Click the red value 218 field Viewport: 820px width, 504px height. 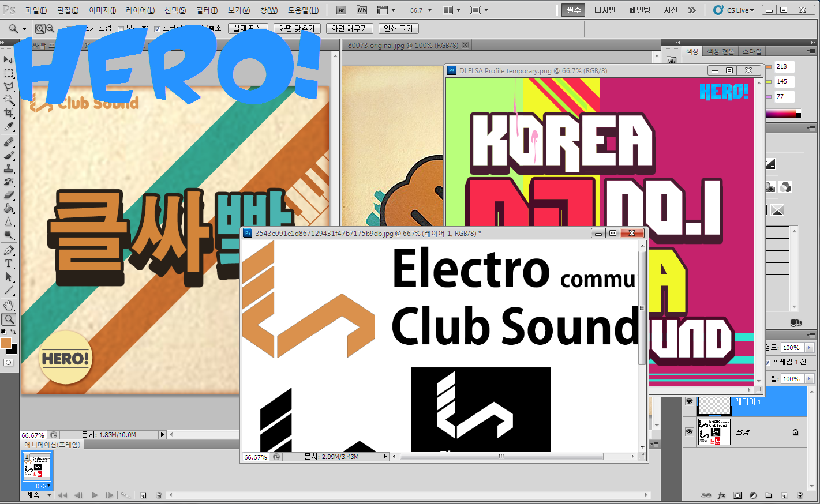coord(784,66)
